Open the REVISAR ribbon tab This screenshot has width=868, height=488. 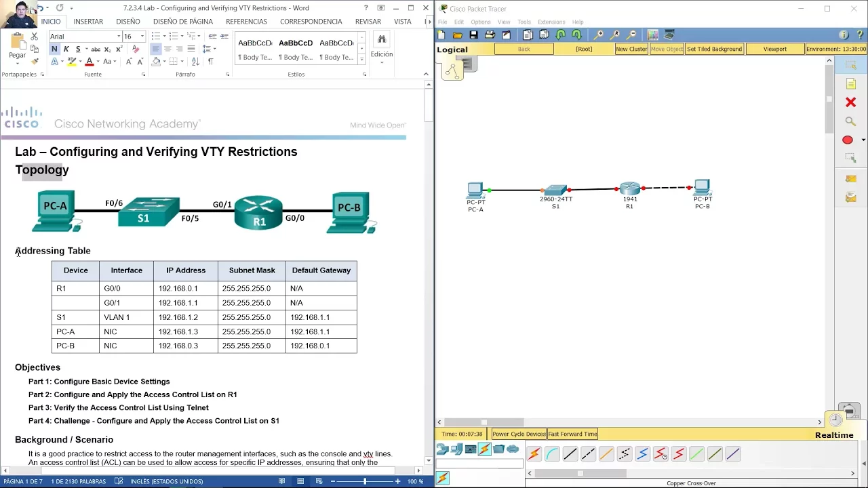point(368,22)
